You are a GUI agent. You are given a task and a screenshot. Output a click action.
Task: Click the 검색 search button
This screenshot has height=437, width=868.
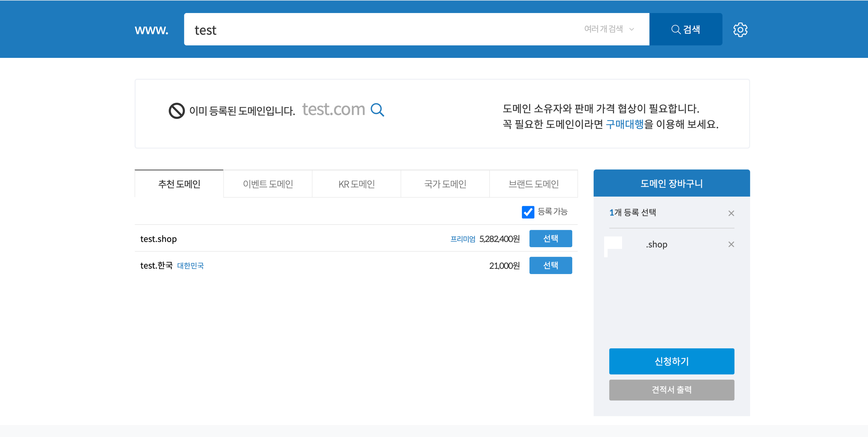pyautogui.click(x=685, y=29)
